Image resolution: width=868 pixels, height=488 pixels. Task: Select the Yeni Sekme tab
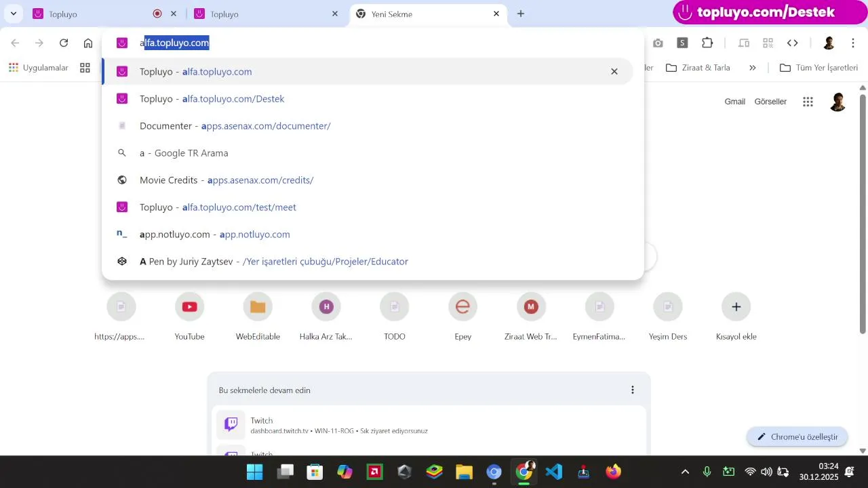coord(419,14)
